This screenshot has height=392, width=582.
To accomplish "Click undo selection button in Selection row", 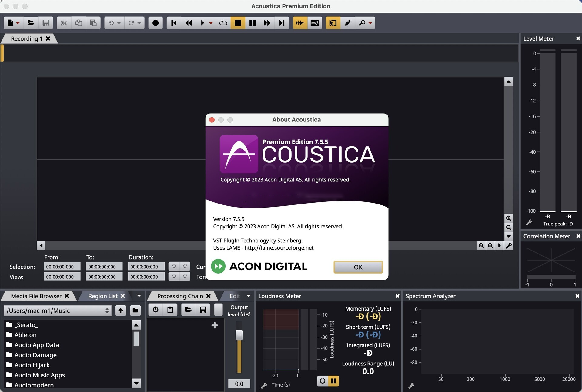I will [x=174, y=266].
